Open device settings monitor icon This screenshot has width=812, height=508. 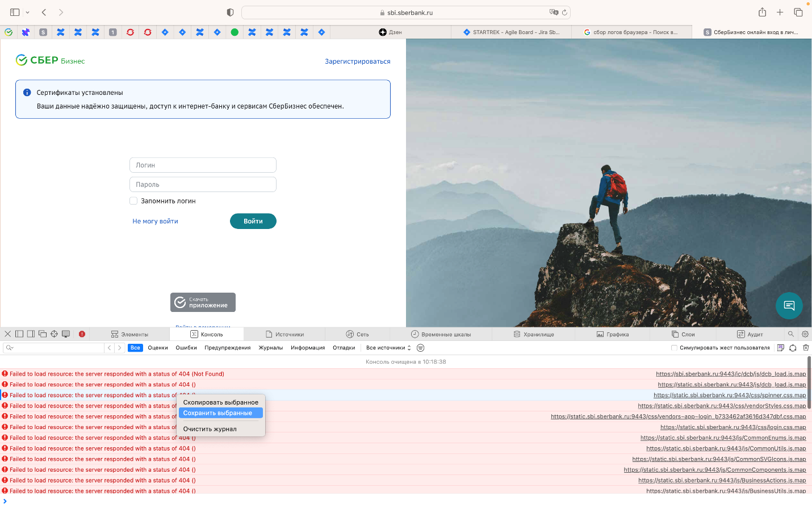66,334
